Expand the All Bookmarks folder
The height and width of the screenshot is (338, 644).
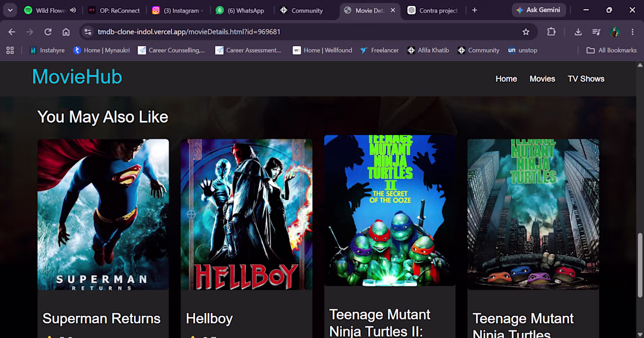[612, 50]
